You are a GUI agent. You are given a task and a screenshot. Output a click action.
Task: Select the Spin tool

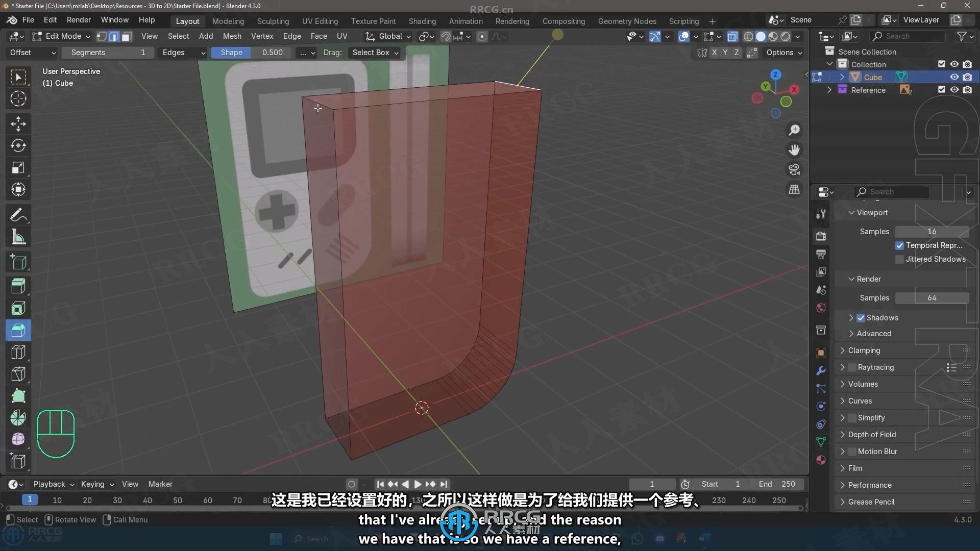tap(18, 418)
